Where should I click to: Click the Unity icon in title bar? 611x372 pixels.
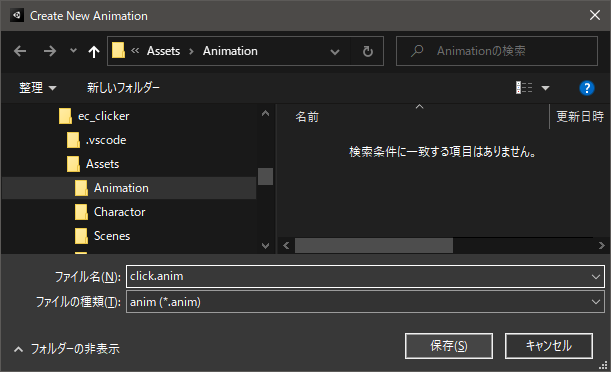(17, 16)
